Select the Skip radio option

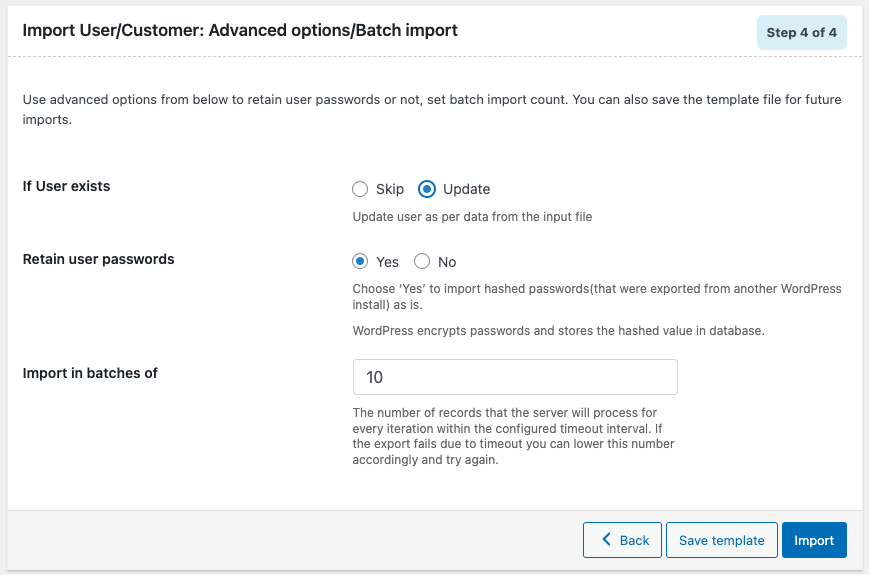(360, 189)
